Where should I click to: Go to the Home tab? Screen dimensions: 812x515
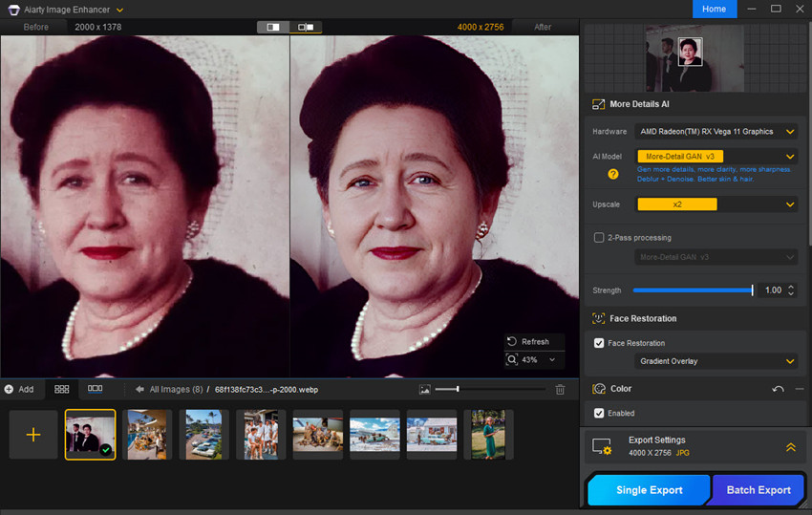715,9
